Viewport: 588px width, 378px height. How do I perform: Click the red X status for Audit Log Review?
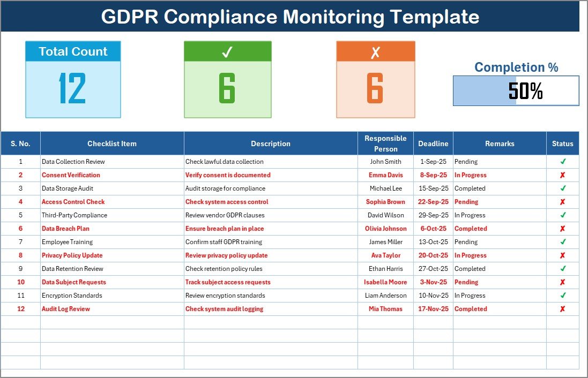[562, 309]
